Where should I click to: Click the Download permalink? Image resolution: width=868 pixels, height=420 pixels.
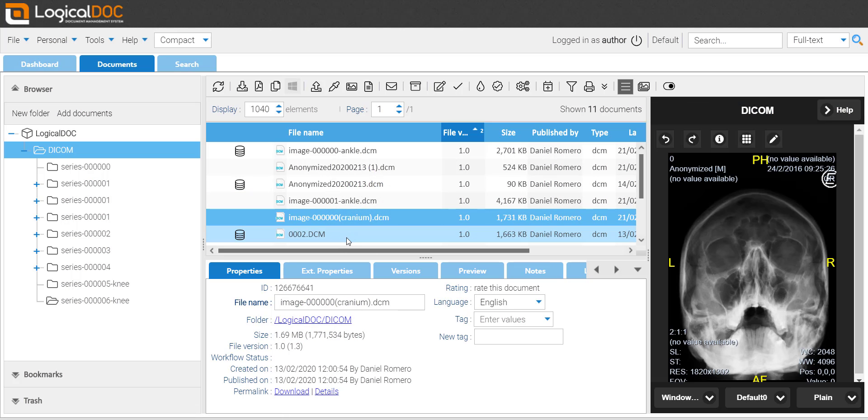pos(292,392)
